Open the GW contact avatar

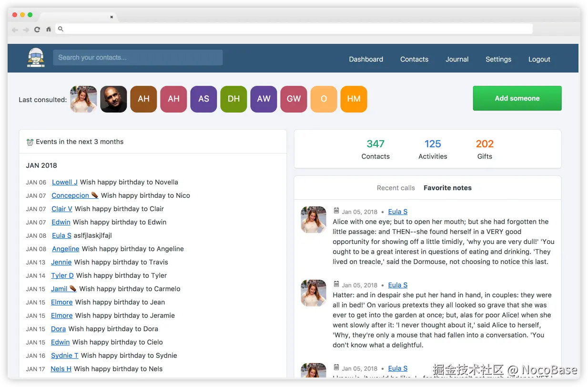tap(294, 99)
